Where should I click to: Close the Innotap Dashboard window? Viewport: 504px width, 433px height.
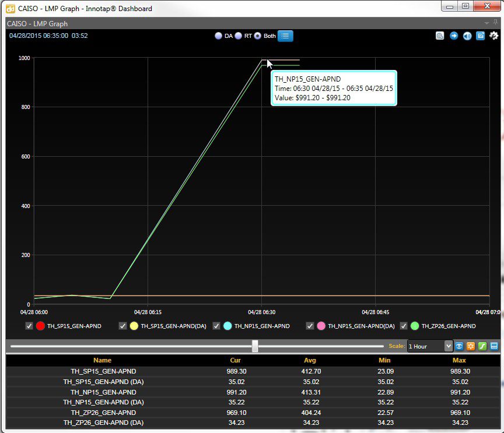487,6
